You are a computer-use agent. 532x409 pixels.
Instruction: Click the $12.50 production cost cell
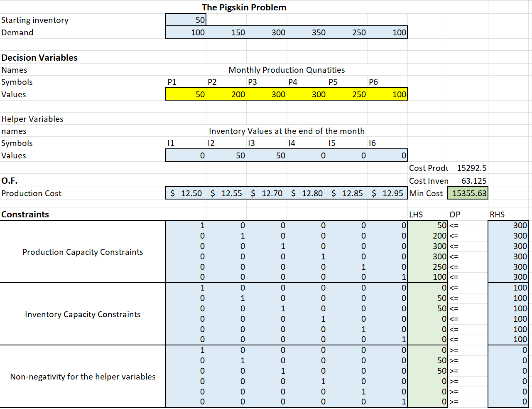tap(186, 193)
